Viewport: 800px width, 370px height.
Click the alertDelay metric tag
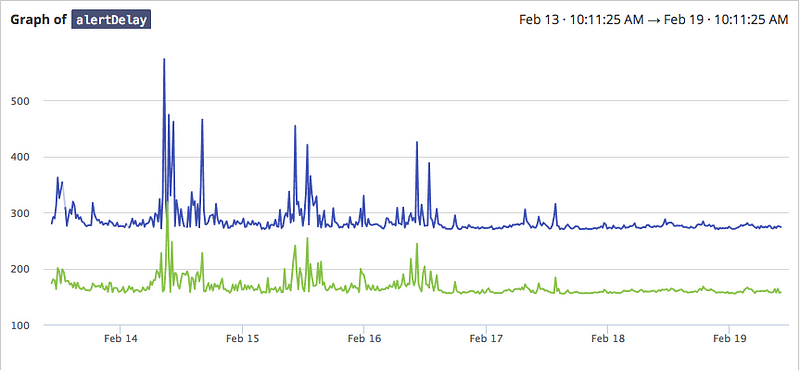tap(111, 20)
